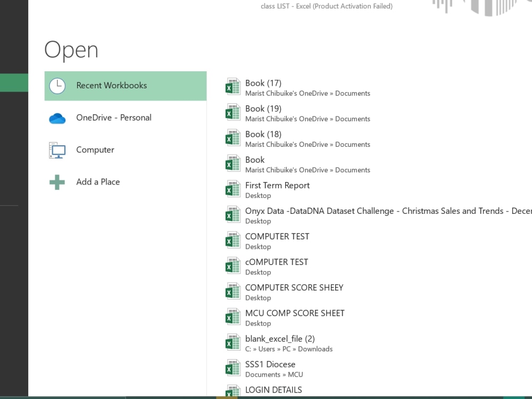Image resolution: width=532 pixels, height=399 pixels.
Task: Click the Computer monitor icon
Action: pyautogui.click(x=57, y=151)
